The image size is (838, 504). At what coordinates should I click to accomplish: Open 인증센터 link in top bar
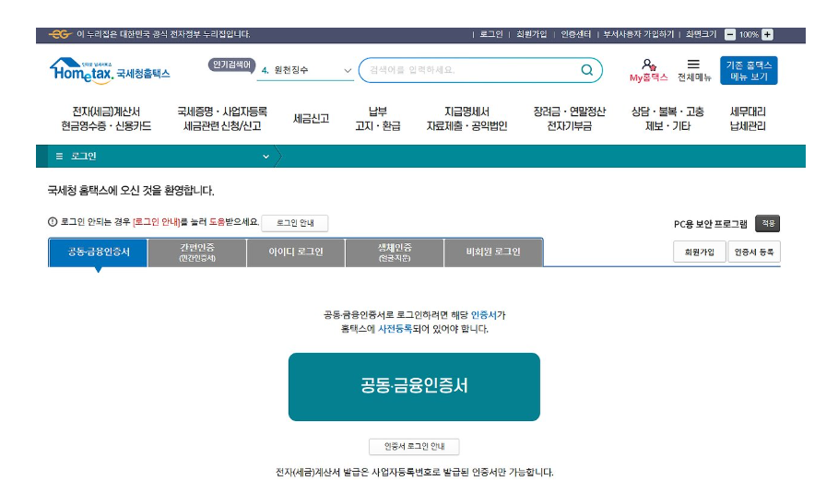pos(575,35)
